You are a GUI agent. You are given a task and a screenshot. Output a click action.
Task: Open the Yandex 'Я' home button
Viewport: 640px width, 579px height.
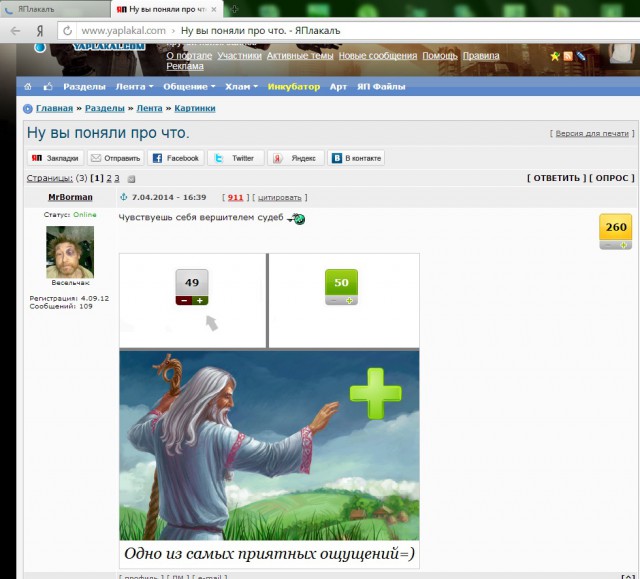click(x=40, y=31)
